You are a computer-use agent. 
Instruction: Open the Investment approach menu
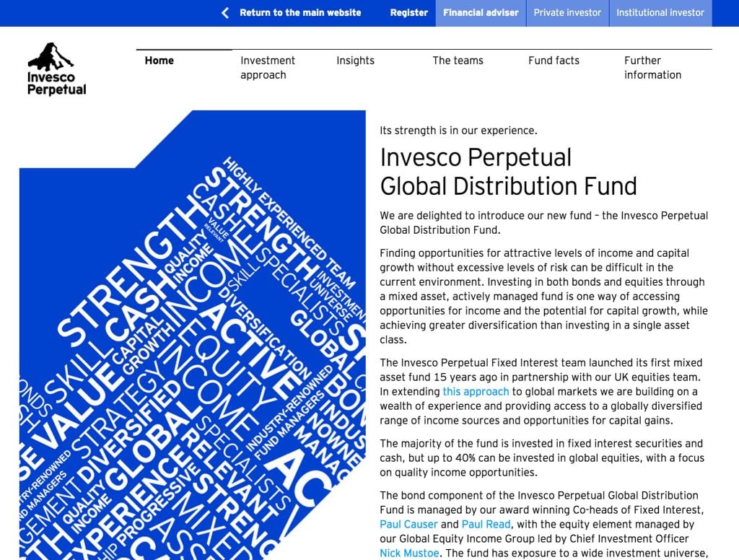[268, 68]
